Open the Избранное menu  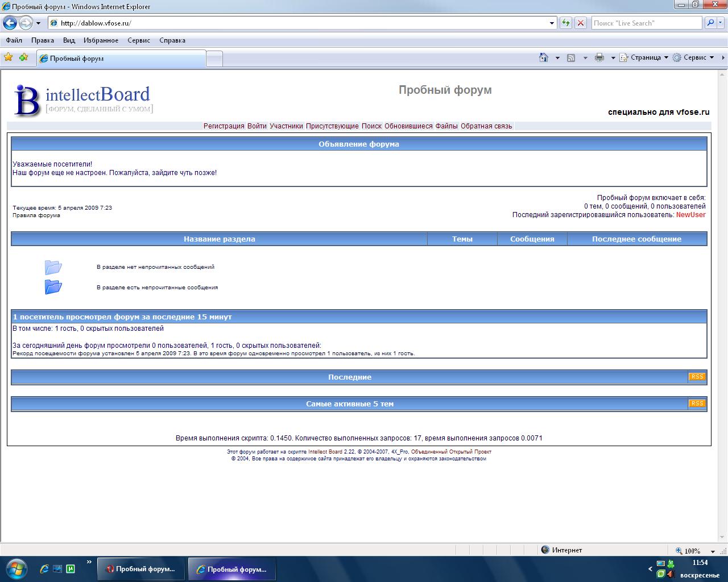(x=101, y=40)
